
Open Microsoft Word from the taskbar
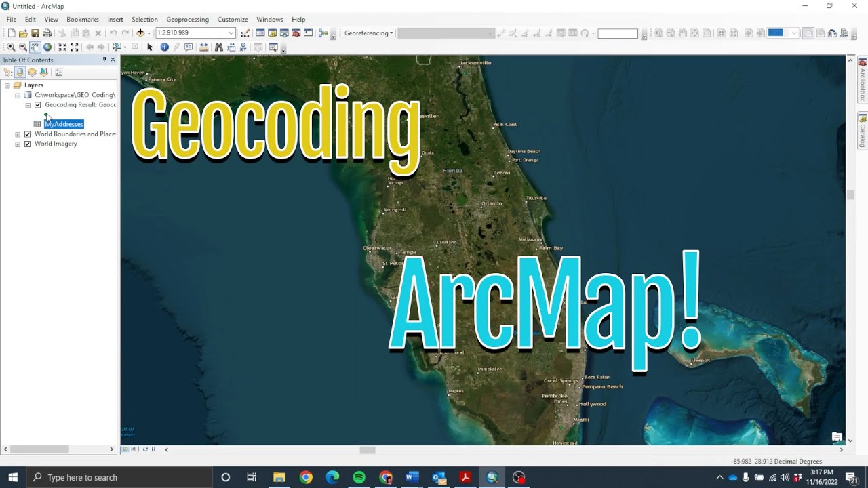[x=412, y=477]
